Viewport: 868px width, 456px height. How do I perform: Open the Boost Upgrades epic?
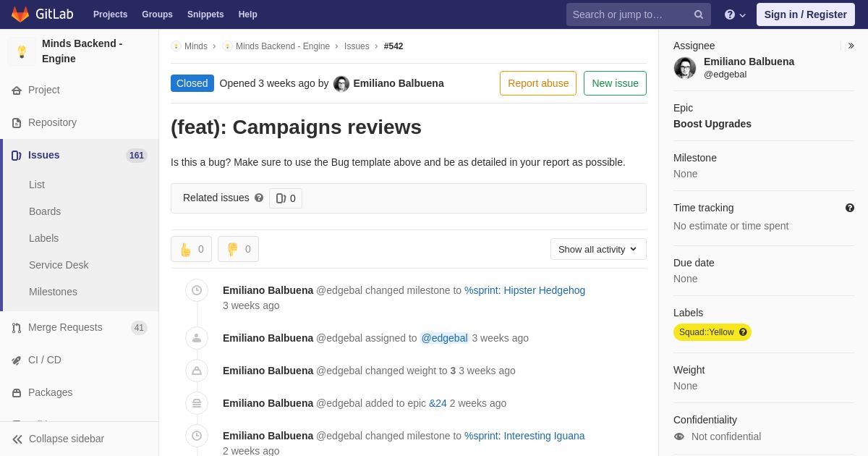click(712, 124)
